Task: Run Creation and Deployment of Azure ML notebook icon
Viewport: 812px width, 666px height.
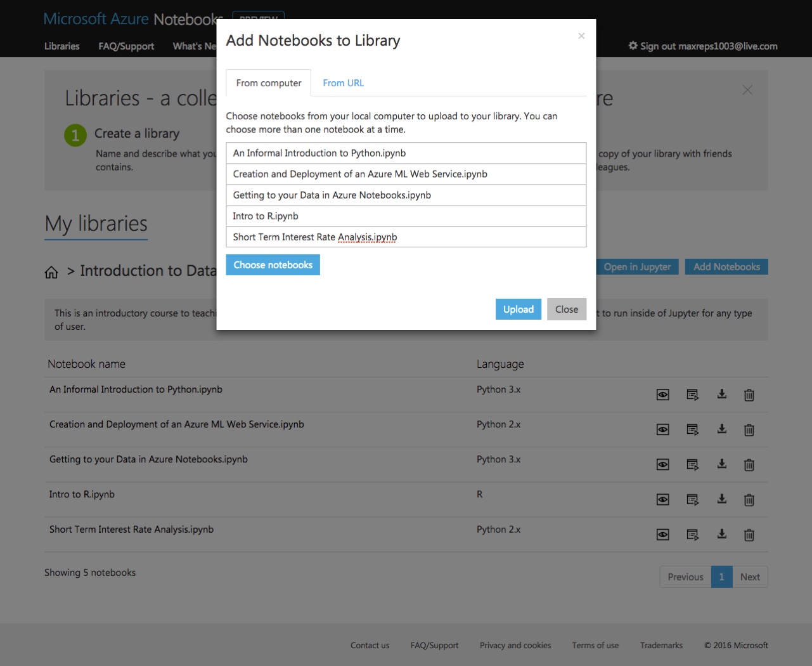Action: tap(692, 430)
